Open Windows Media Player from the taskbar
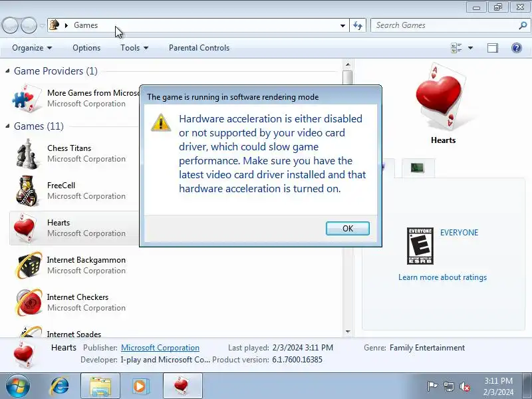This screenshot has width=532, height=399. pos(140,386)
